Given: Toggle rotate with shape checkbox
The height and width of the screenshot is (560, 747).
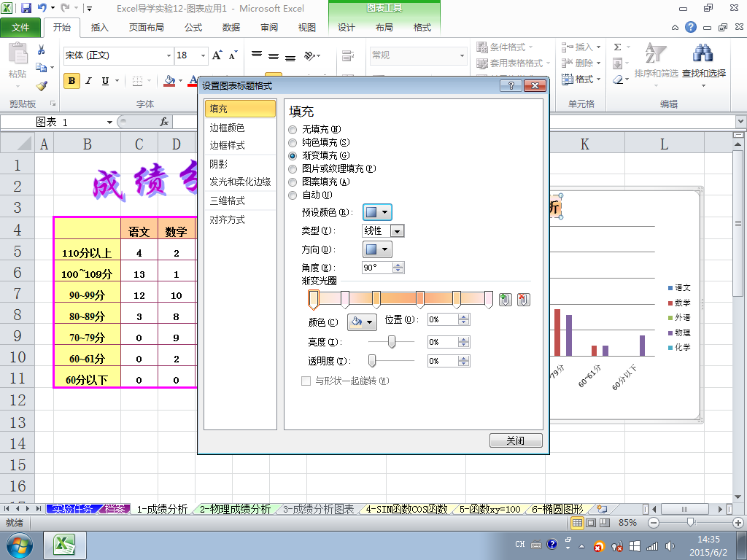Looking at the screenshot, I should coord(306,381).
